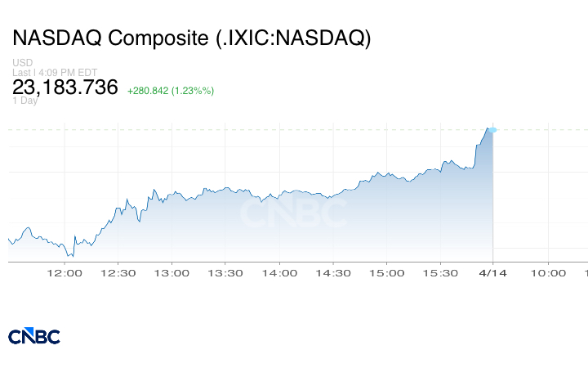Click the 13:00 time axis label
This screenshot has height=368, width=588.
point(172,272)
